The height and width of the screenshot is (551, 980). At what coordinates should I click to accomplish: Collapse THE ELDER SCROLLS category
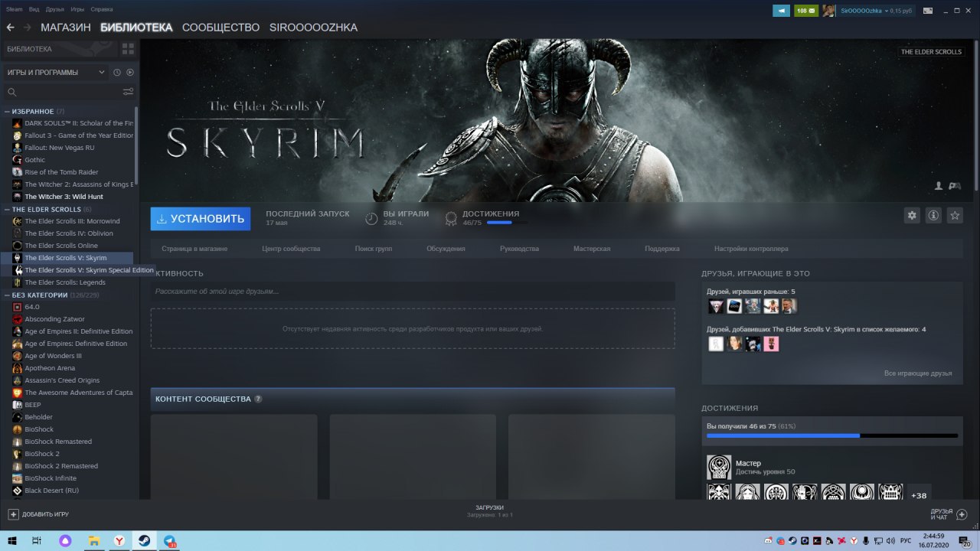(7, 210)
